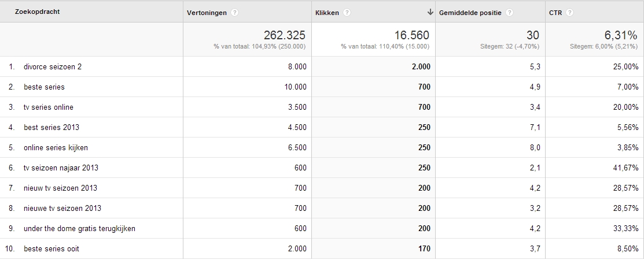644x260 pixels.
Task: Sort table by Vertoningen column header
Action: pyautogui.click(x=207, y=13)
